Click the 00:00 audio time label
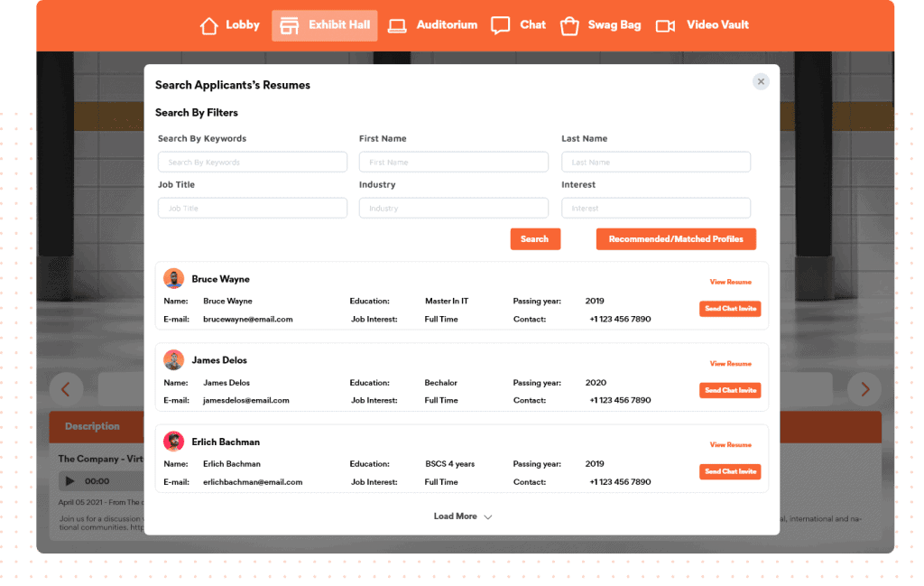This screenshot has width=924, height=586. [97, 481]
